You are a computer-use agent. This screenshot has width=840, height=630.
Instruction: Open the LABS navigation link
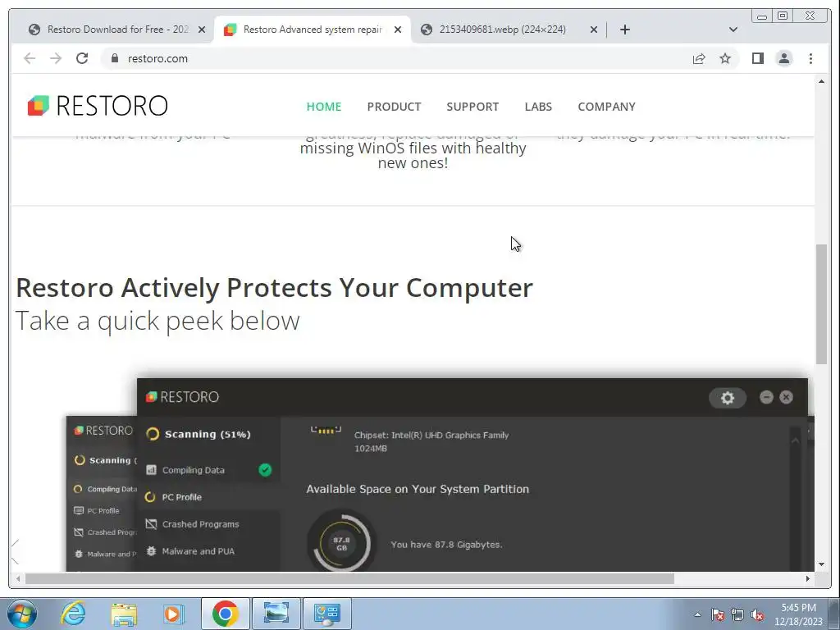click(538, 107)
